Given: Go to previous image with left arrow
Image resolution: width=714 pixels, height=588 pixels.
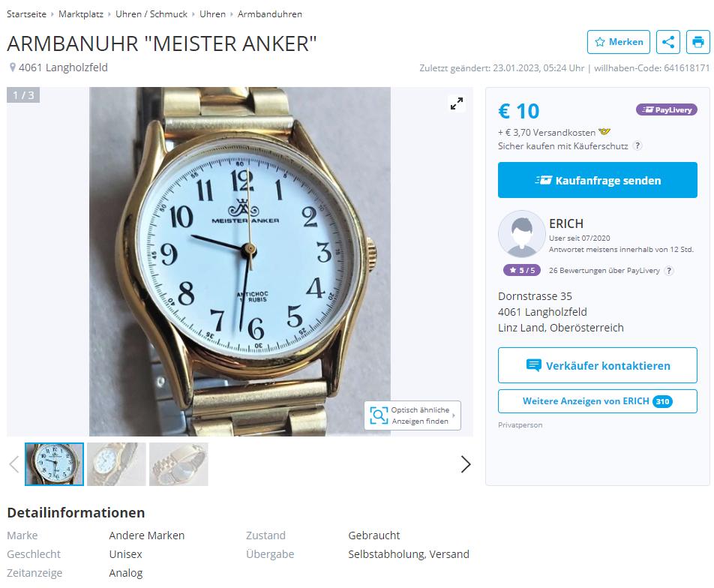Looking at the screenshot, I should [14, 464].
